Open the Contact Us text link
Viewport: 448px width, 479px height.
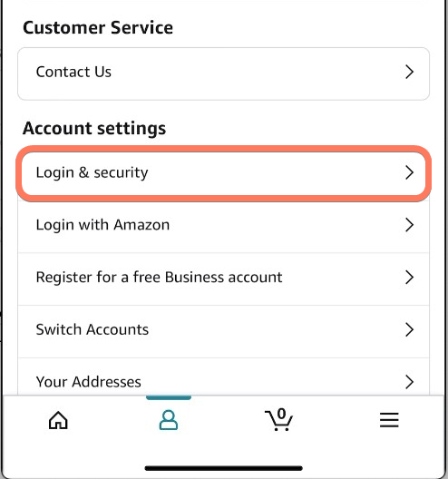73,72
